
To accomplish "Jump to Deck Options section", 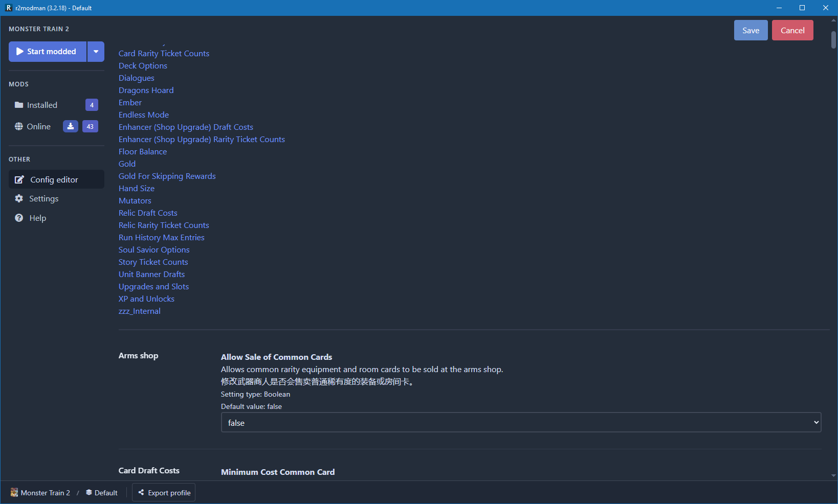I will coord(143,65).
